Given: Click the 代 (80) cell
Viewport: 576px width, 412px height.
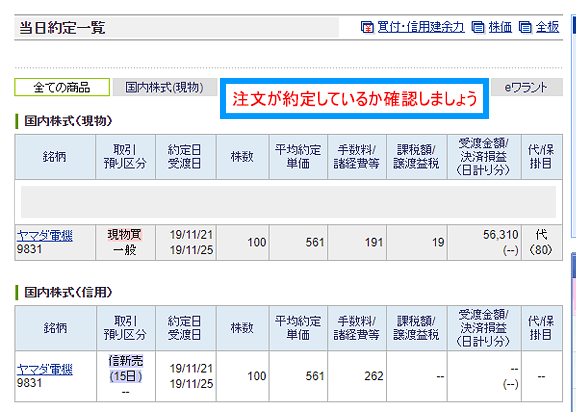Looking at the screenshot, I should click(x=541, y=242).
